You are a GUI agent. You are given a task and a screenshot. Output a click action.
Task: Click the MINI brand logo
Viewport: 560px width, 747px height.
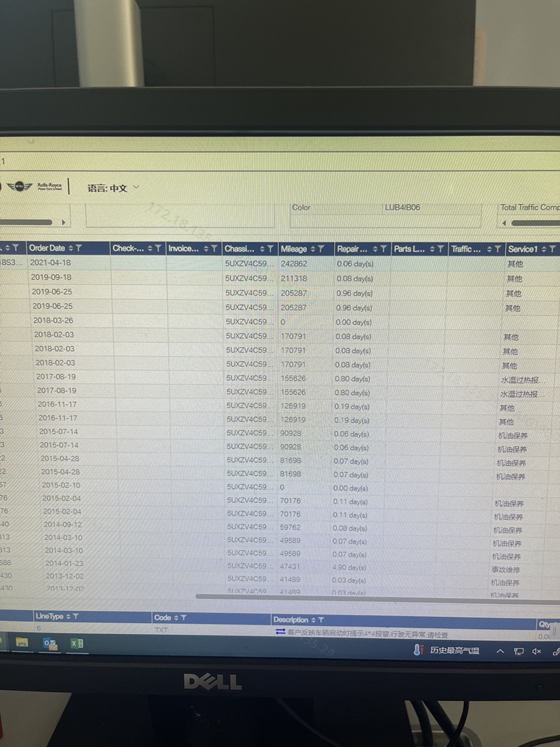(x=19, y=186)
